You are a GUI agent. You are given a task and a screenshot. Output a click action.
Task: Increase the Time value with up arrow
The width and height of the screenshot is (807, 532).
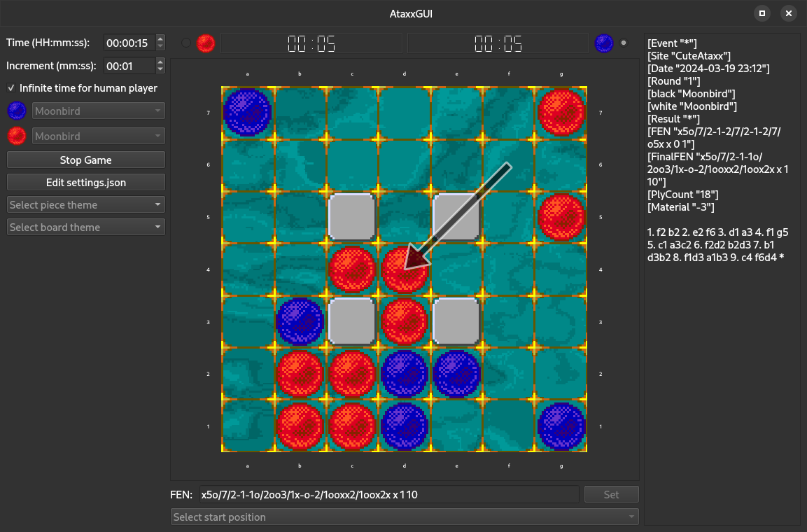click(160, 38)
